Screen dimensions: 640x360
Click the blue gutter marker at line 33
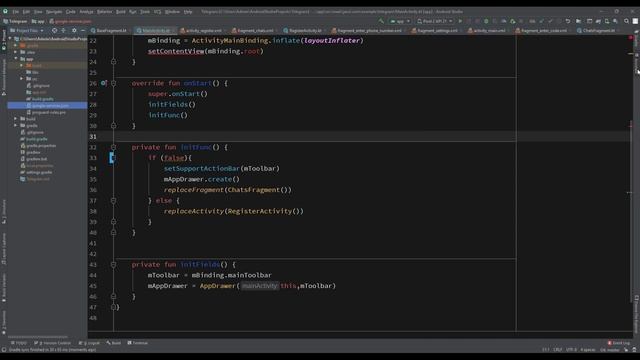coord(112,158)
